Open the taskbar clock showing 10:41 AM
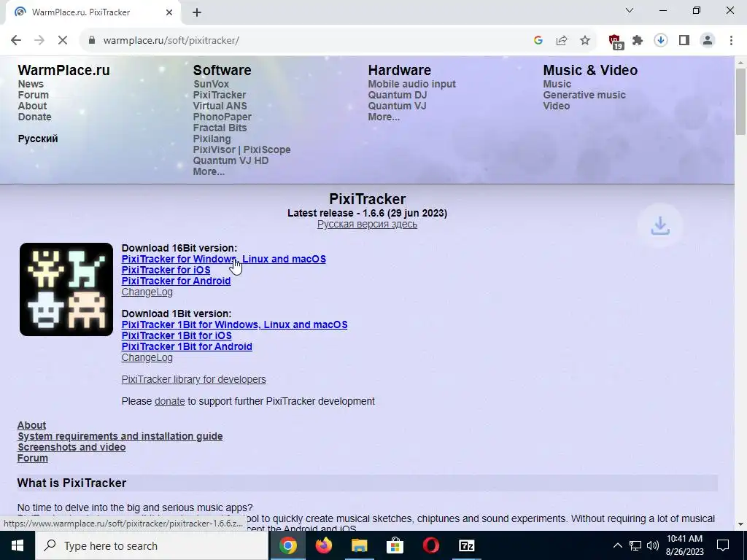747x560 pixels. pos(684,545)
